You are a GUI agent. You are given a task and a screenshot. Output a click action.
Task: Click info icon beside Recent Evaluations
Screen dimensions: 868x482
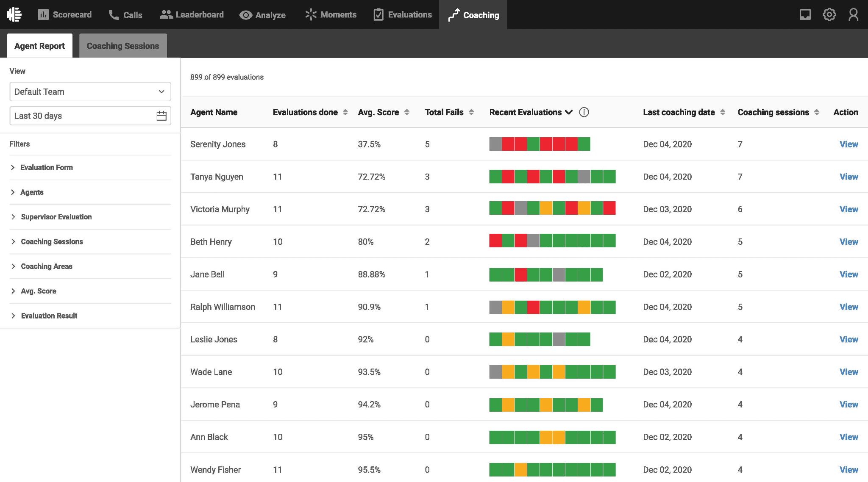coord(584,112)
